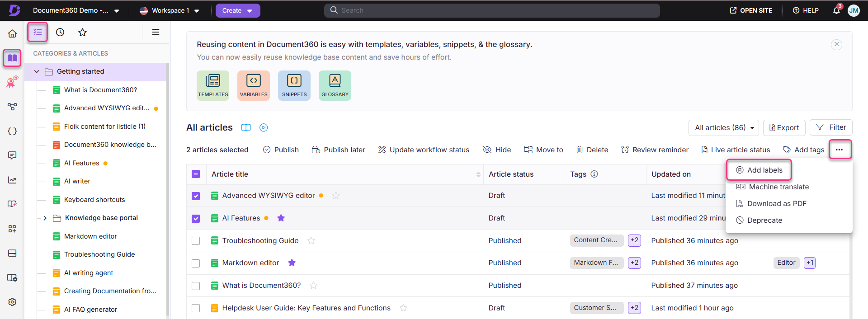Open the Settings gear icon in sidebar
This screenshot has height=319, width=868.
point(12,302)
